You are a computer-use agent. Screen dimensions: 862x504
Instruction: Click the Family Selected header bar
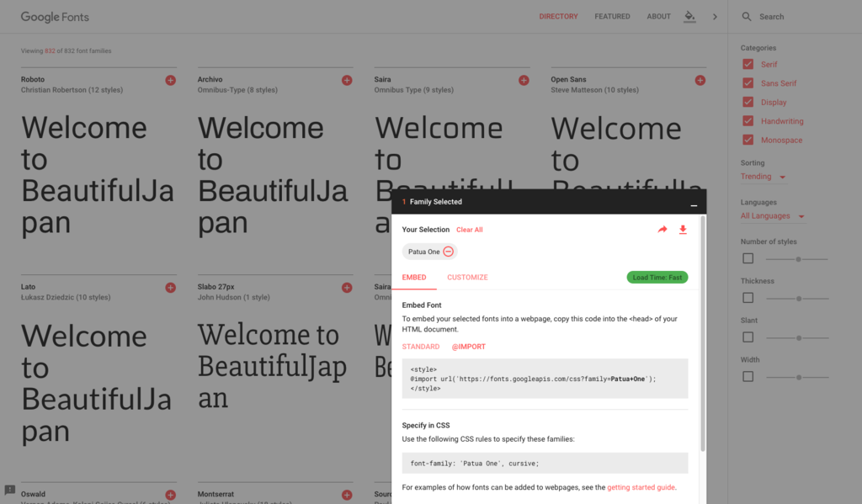click(549, 202)
